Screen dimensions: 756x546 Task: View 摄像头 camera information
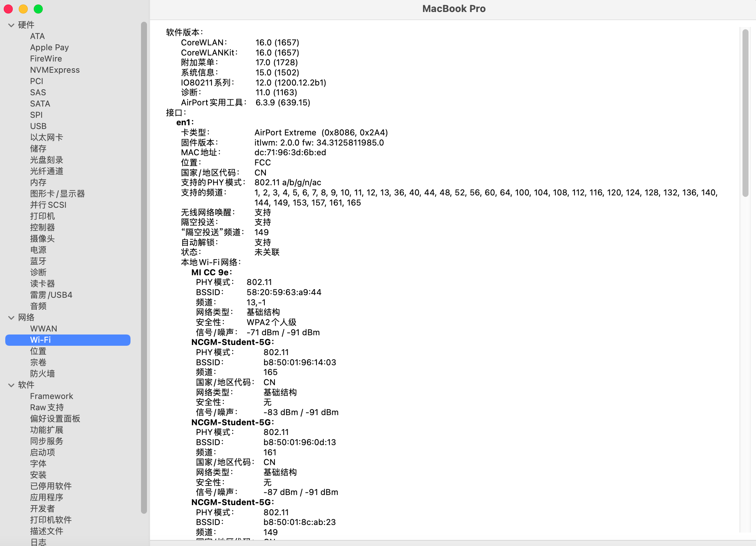click(x=42, y=238)
